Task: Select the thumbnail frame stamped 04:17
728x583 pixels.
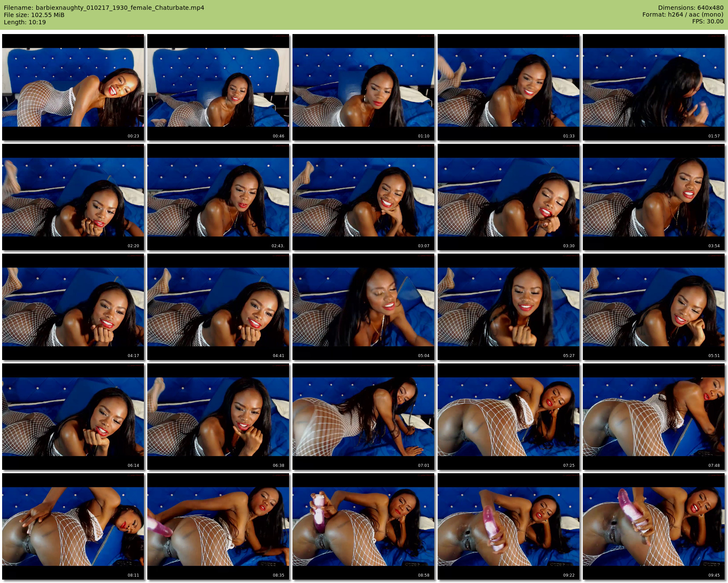Action: pos(73,307)
